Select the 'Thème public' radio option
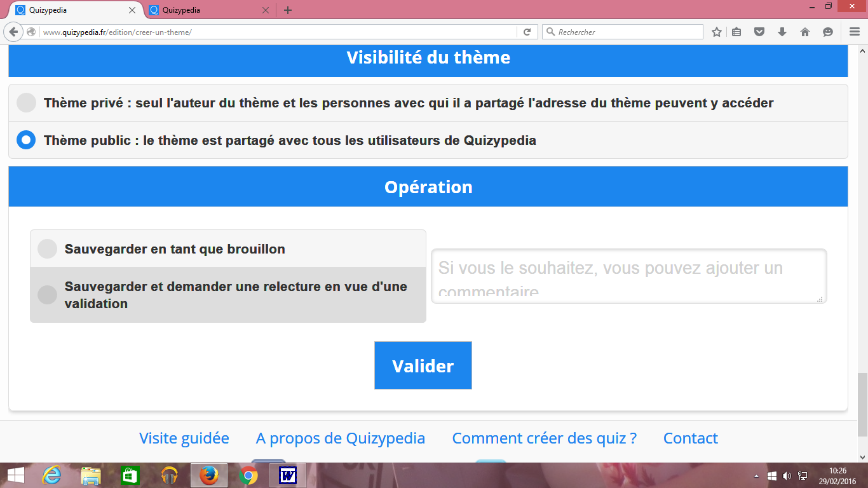Screen dimensions: 868x488 tap(26, 140)
